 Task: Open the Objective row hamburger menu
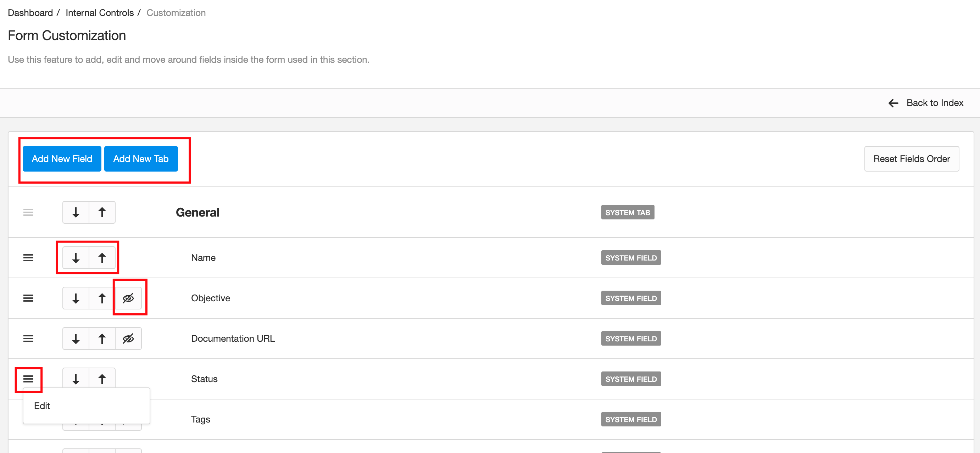[x=28, y=298]
